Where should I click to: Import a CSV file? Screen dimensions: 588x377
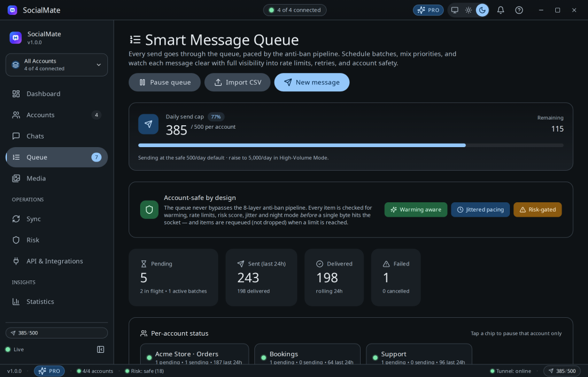click(237, 82)
